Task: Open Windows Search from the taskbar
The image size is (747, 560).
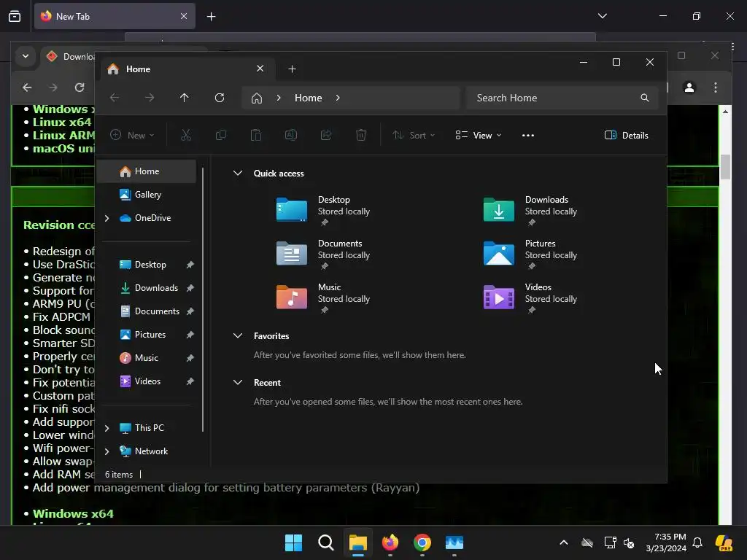Action: [x=326, y=542]
